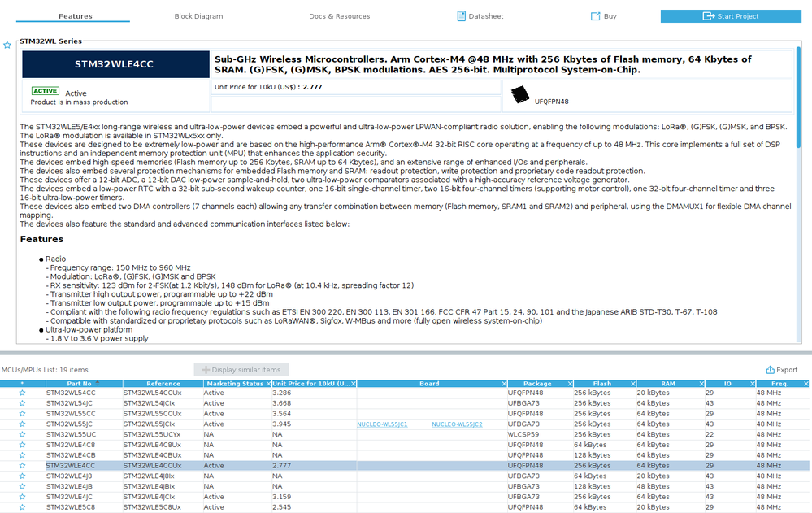The image size is (812, 513).
Task: Star the STM32WLE4C8 row
Action: (x=22, y=445)
